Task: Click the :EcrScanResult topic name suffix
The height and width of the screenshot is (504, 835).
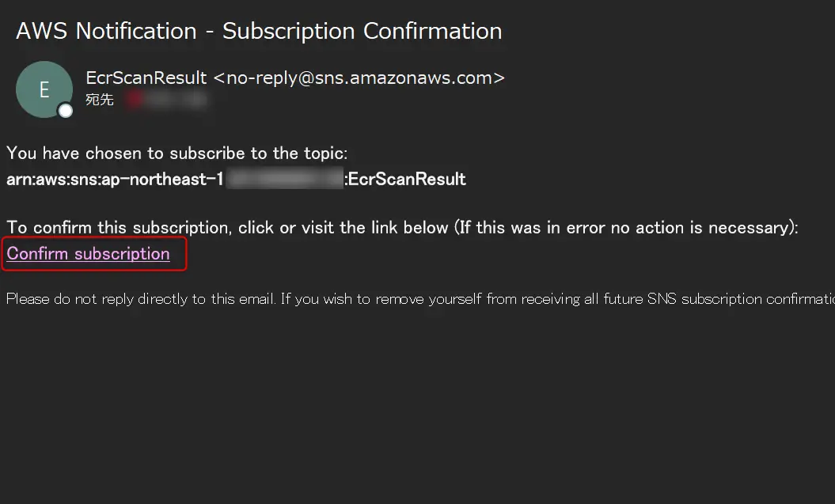Action: click(x=405, y=179)
